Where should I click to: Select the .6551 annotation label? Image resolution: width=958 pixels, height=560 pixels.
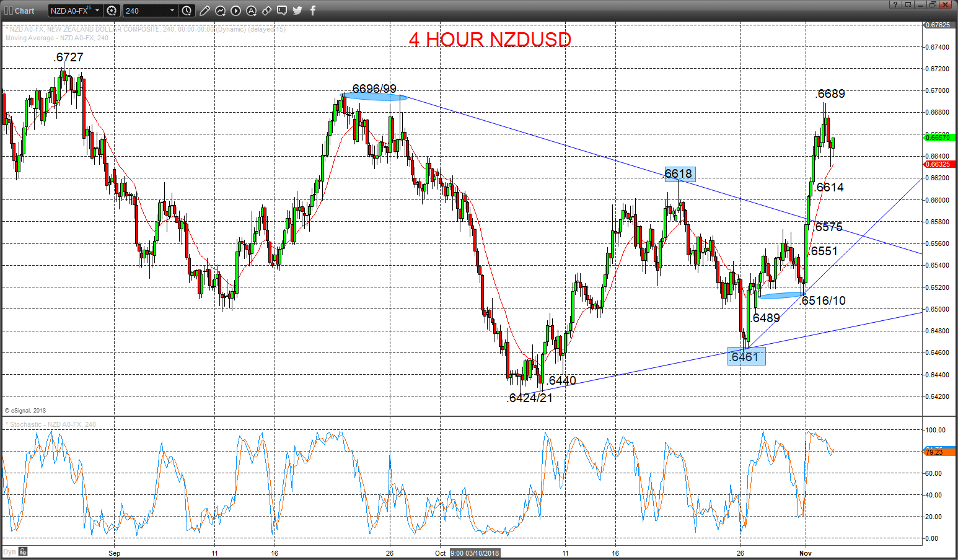(823, 251)
